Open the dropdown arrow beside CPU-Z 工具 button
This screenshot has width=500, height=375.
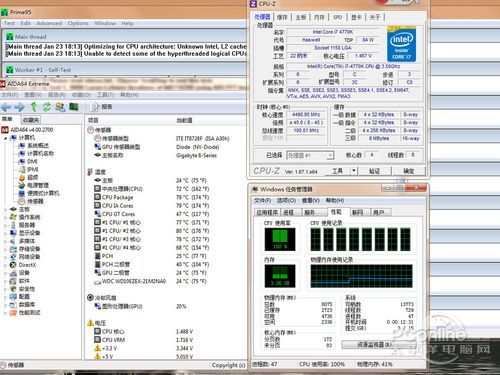coord(354,171)
